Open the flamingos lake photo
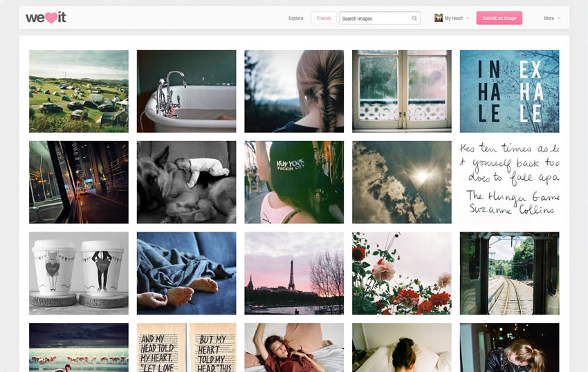This screenshot has width=588, height=372. (79, 348)
